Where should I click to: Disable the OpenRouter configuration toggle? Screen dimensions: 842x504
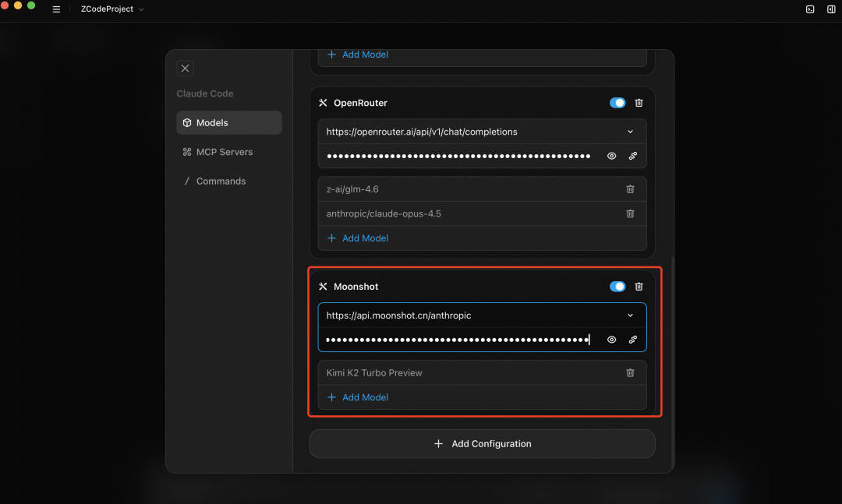coord(617,103)
